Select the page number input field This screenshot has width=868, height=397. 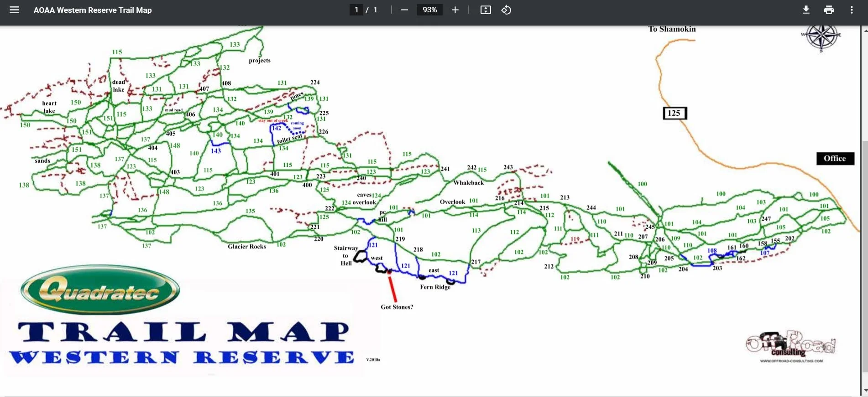click(x=356, y=10)
